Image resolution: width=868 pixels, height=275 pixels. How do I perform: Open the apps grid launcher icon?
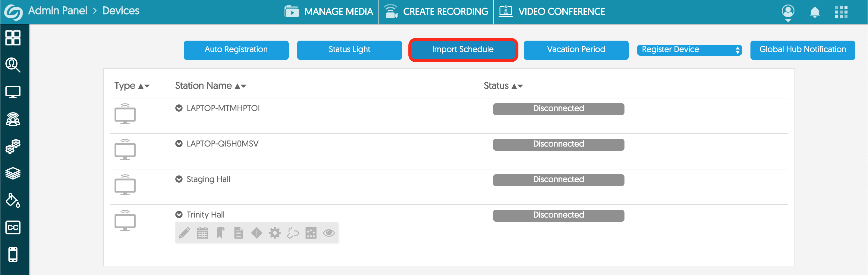[x=841, y=12]
